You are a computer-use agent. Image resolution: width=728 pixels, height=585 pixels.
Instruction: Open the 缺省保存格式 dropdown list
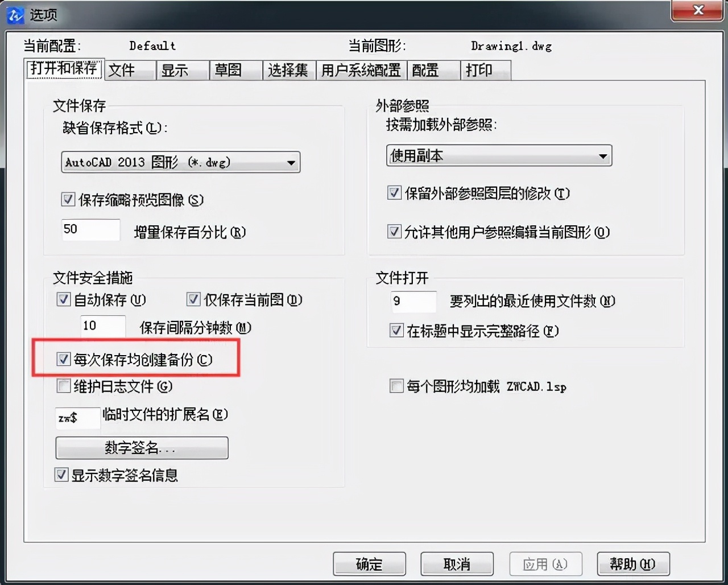pyautogui.click(x=180, y=162)
